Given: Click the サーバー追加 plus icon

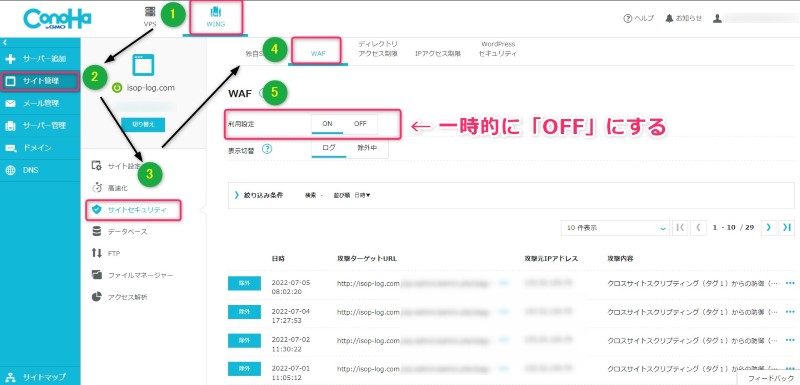Looking at the screenshot, I should (x=11, y=59).
